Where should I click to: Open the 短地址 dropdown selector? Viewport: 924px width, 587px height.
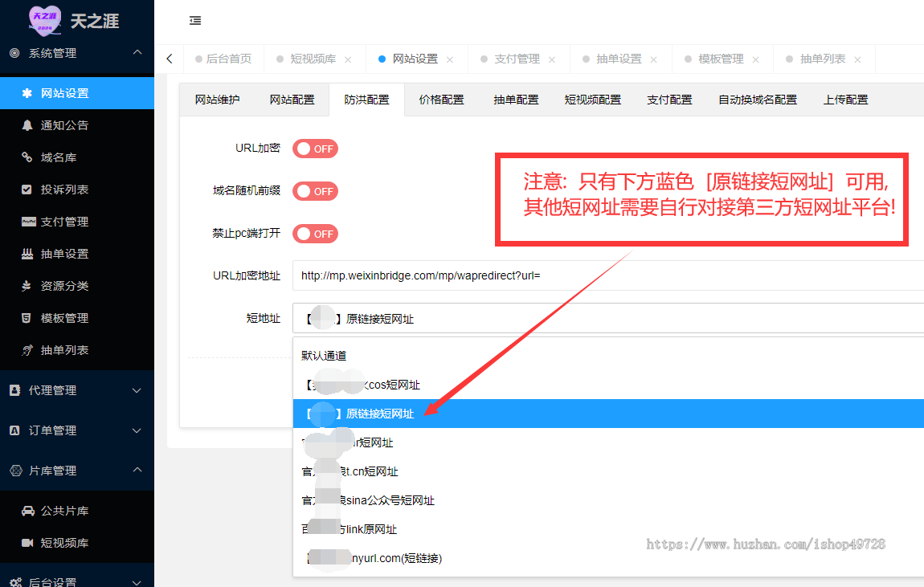608,319
